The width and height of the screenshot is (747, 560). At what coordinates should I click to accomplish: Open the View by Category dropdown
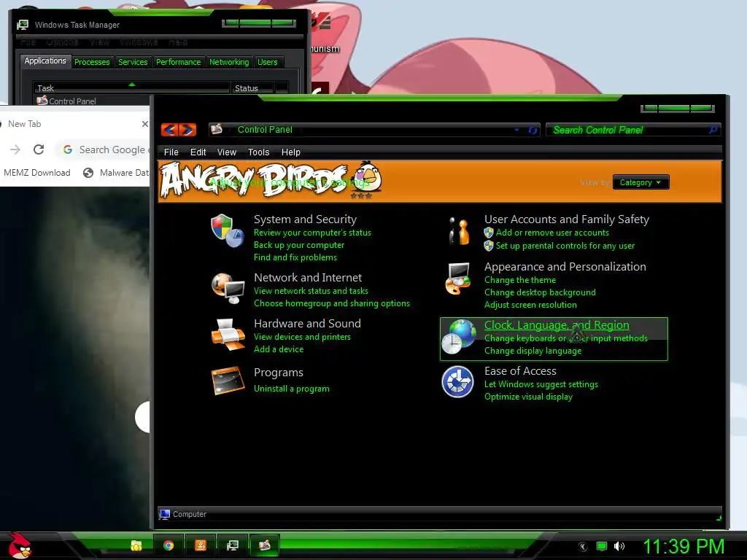click(x=640, y=182)
